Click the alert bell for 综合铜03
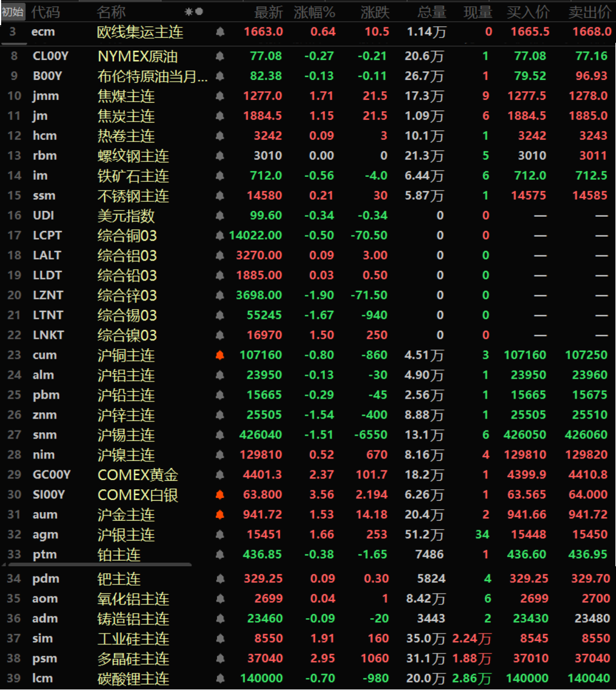The image size is (616, 690). pos(220,236)
